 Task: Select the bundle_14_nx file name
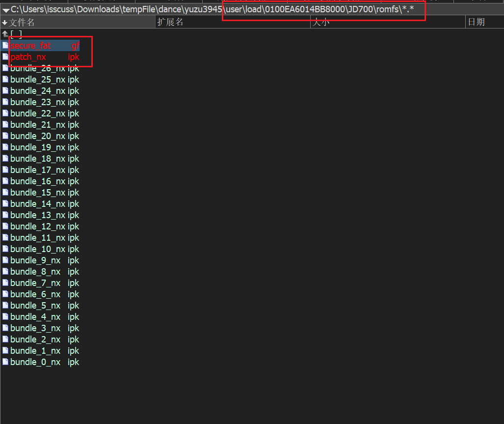click(x=38, y=204)
